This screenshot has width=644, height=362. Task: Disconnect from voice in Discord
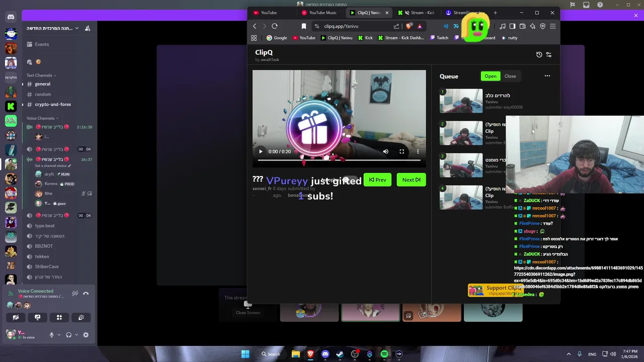[86, 294]
